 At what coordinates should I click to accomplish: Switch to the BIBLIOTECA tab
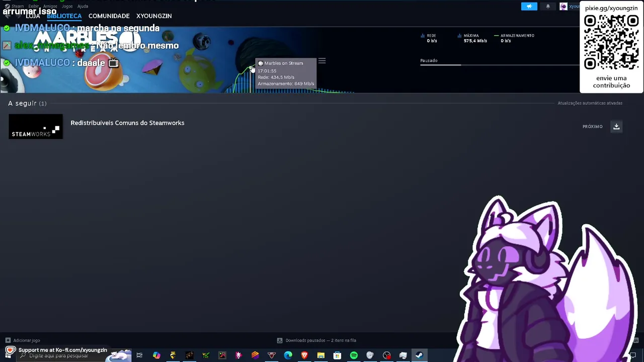pos(64,16)
